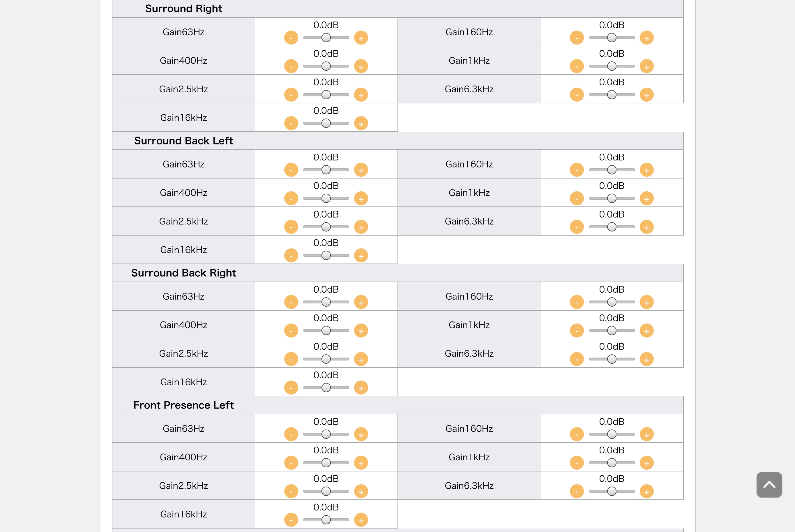795x532 pixels.
Task: Decrease Surround Right Gain160Hz with minus button
Action: click(x=577, y=38)
